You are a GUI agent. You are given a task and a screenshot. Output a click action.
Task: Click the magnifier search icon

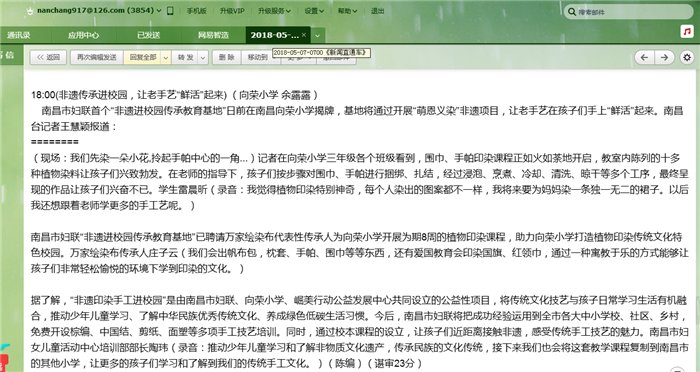572,12
